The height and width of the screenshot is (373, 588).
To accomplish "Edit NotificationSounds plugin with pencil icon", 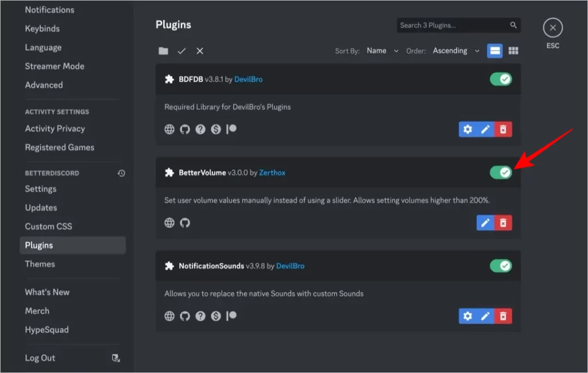I will 485,316.
